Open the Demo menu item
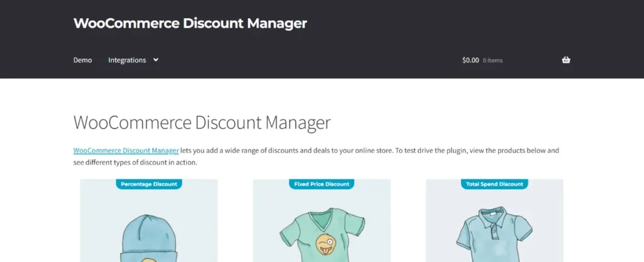644x262 pixels. pyautogui.click(x=82, y=60)
